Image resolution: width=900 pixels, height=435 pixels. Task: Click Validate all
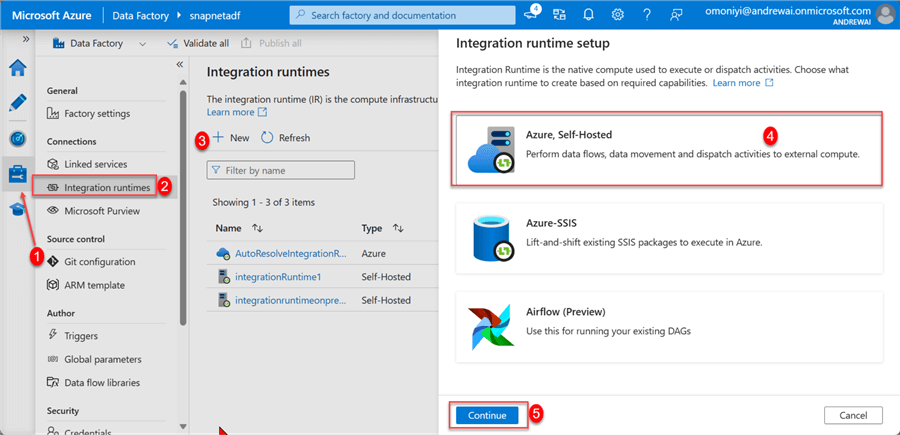(197, 44)
